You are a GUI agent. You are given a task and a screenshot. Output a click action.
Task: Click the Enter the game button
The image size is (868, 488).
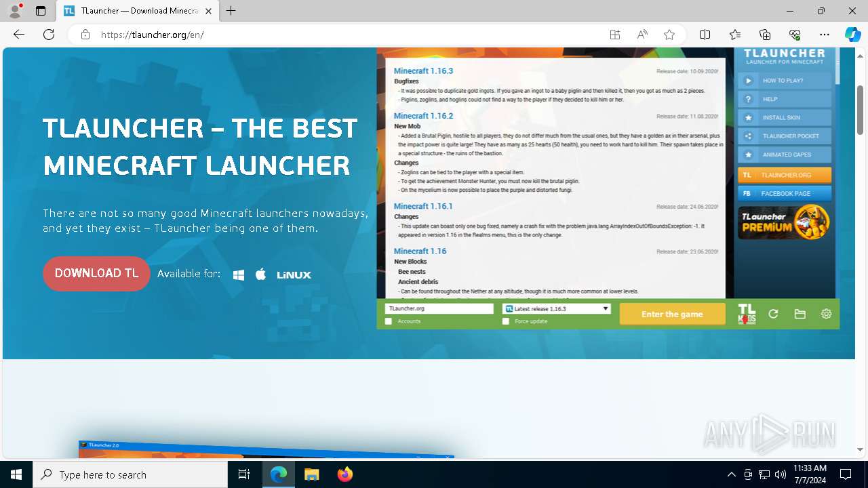(672, 314)
